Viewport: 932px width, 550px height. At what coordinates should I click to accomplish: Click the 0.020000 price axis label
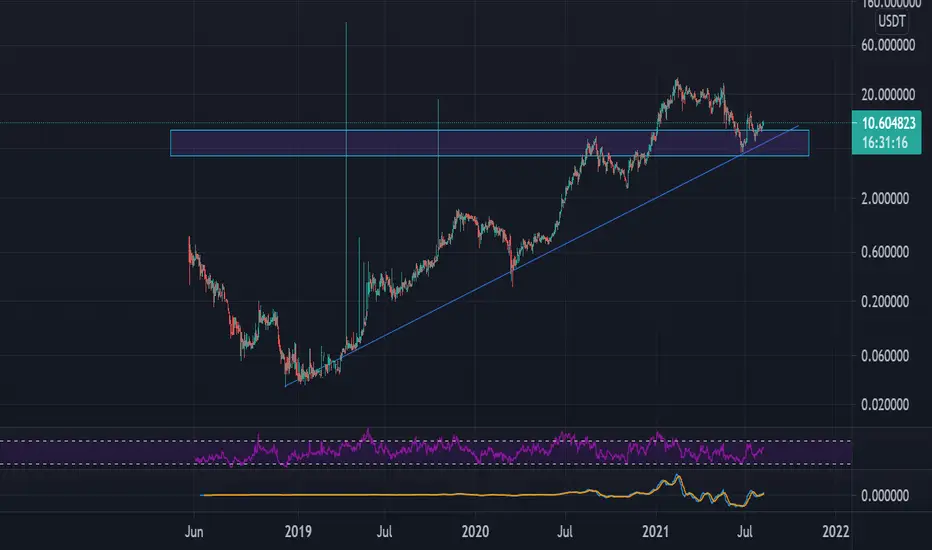click(885, 405)
